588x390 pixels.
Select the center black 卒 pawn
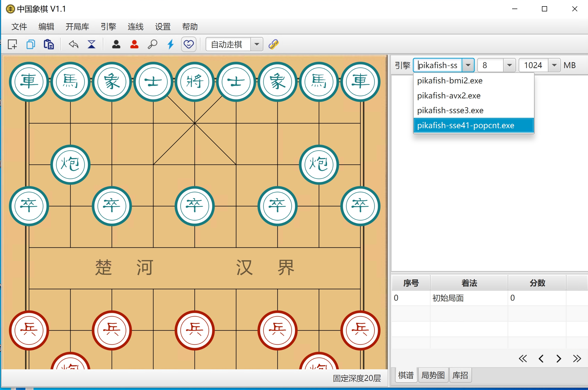point(195,206)
